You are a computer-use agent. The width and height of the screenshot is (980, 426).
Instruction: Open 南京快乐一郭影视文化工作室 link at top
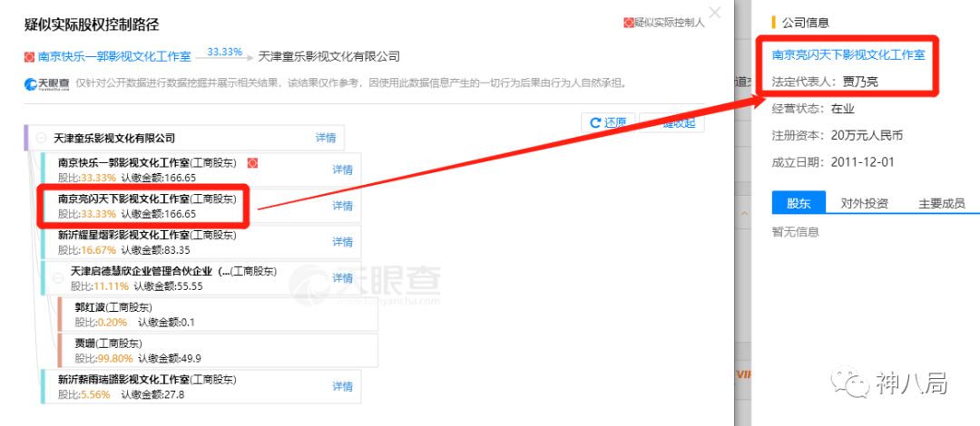[114, 57]
